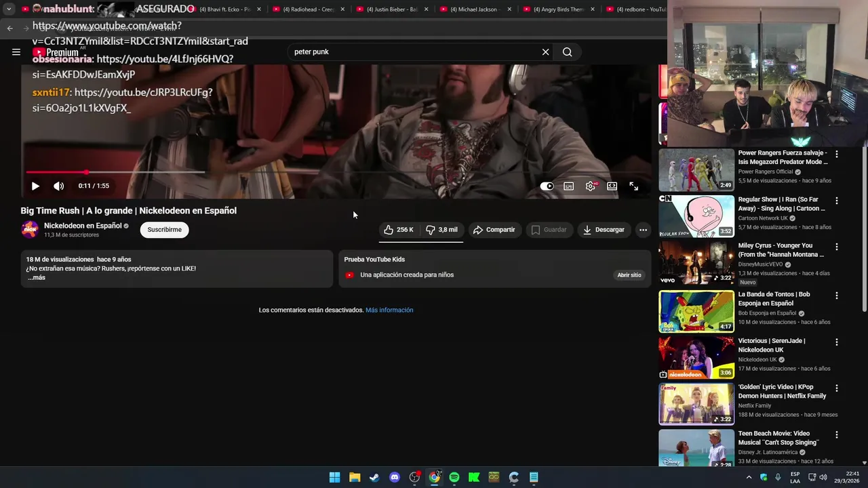The width and height of the screenshot is (868, 488).
Task: Expand hidden system tray icons
Action: point(749,477)
